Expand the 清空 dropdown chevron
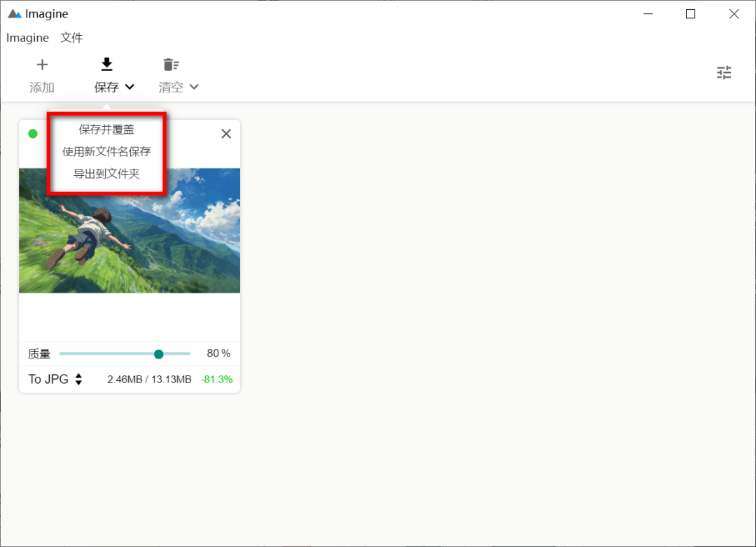Viewport: 756px width, 547px height. (x=195, y=87)
